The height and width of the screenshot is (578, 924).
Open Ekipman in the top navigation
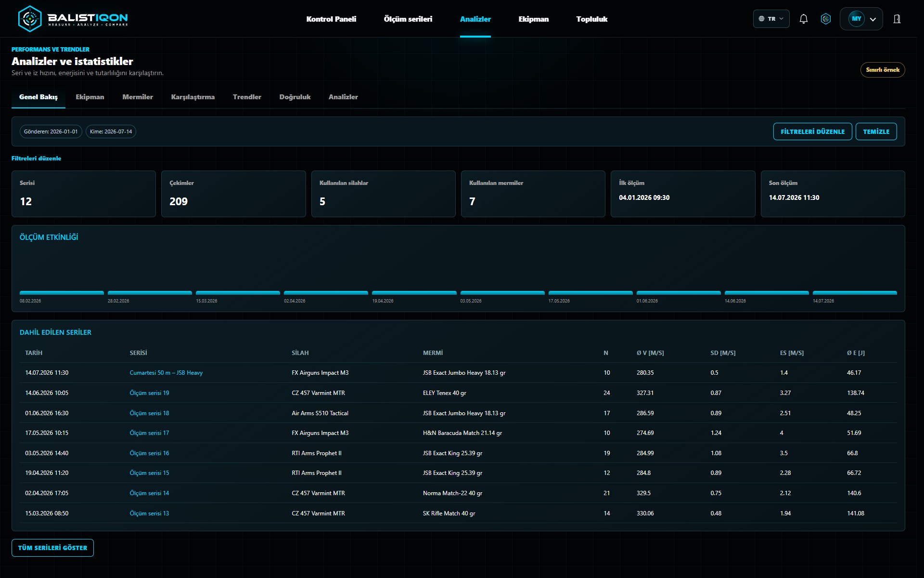[533, 19]
